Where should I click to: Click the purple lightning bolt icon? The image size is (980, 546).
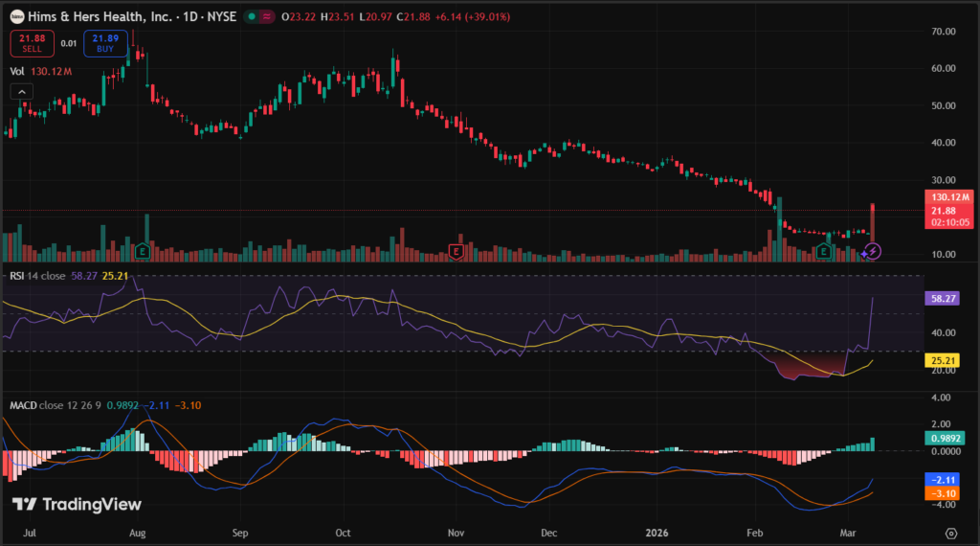click(872, 251)
